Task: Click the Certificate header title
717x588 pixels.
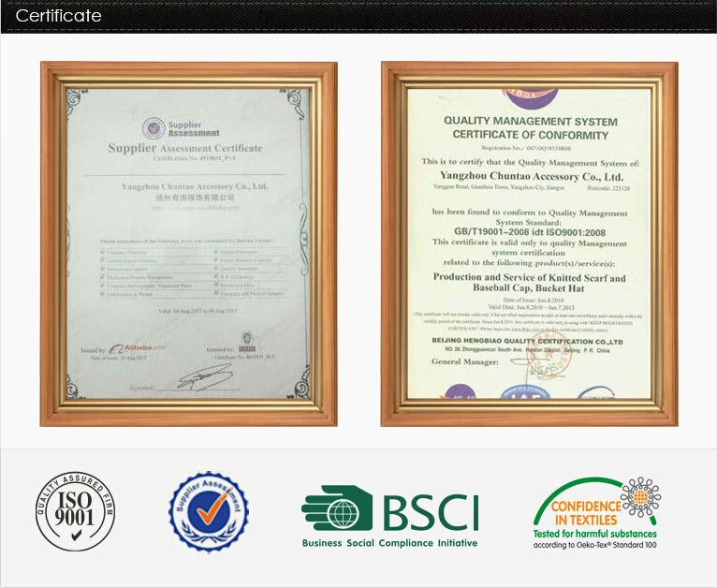Action: tap(59, 16)
